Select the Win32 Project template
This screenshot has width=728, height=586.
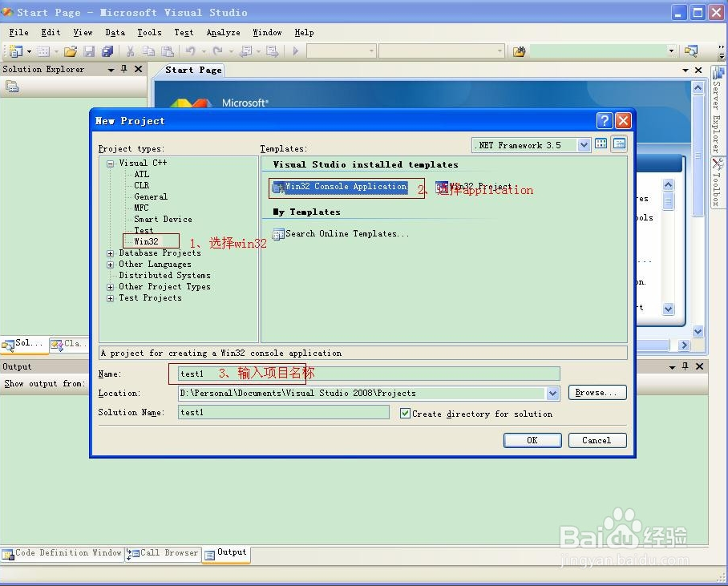pyautogui.click(x=473, y=187)
